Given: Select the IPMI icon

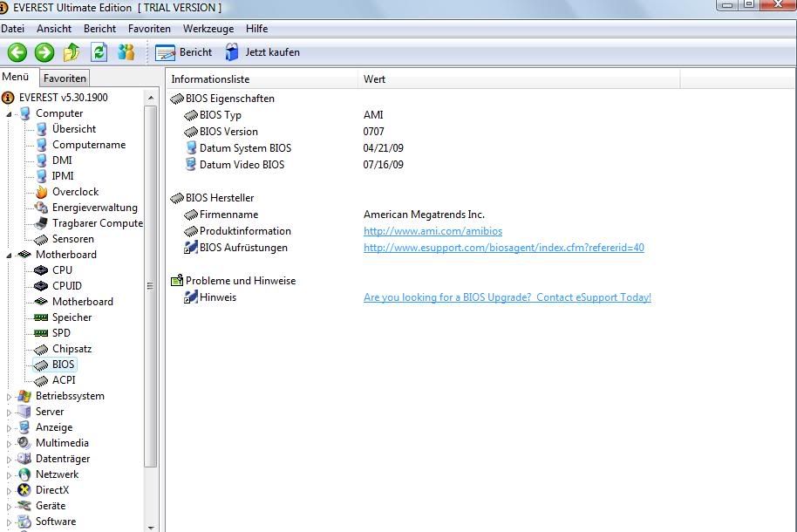Looking at the screenshot, I should coord(42,176).
